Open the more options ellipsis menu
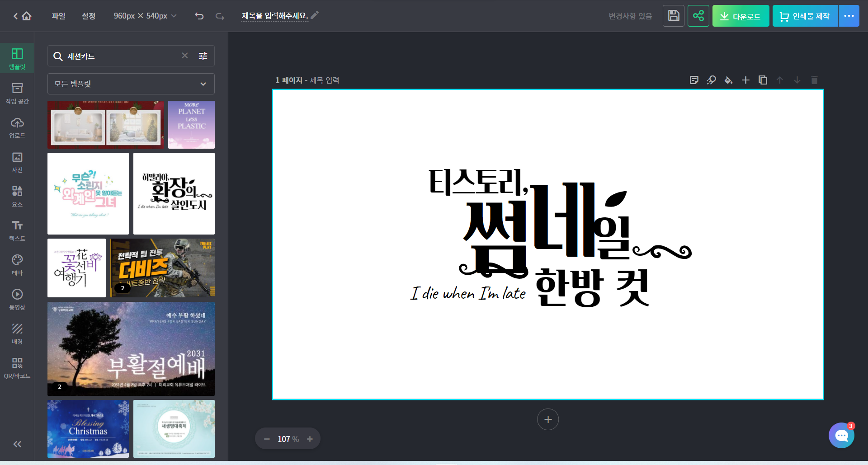 point(849,16)
